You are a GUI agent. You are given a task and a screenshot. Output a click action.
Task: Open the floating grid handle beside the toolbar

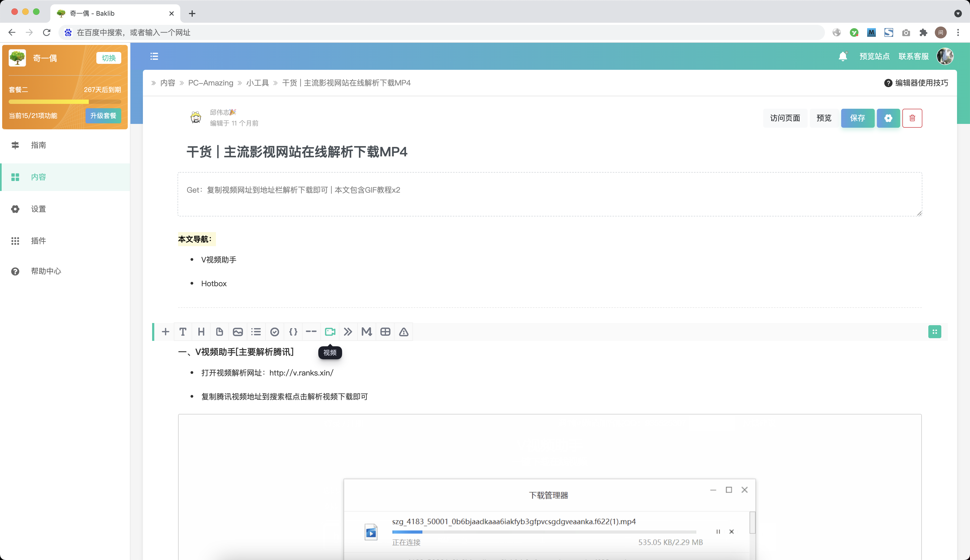935,331
